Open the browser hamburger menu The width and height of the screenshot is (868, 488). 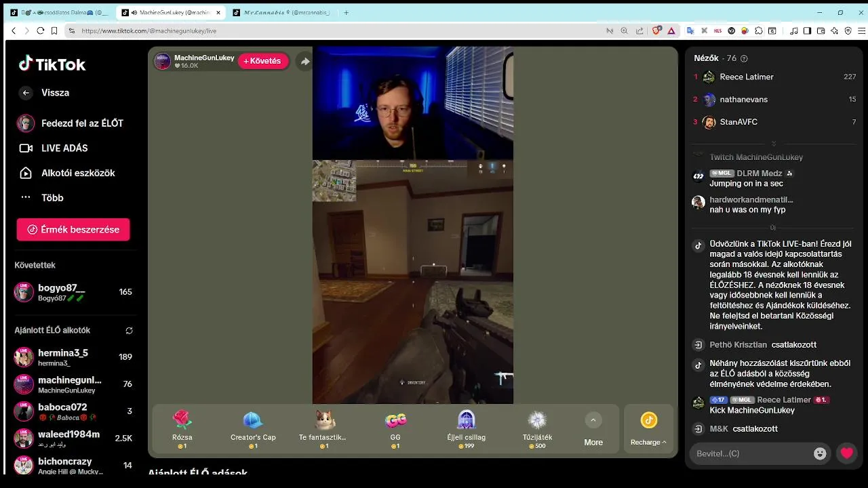[x=861, y=31]
